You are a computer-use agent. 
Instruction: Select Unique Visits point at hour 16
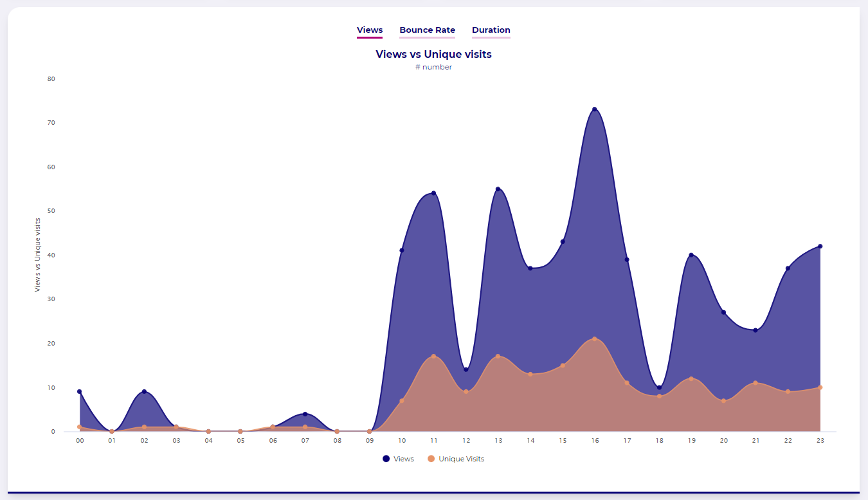(x=595, y=338)
